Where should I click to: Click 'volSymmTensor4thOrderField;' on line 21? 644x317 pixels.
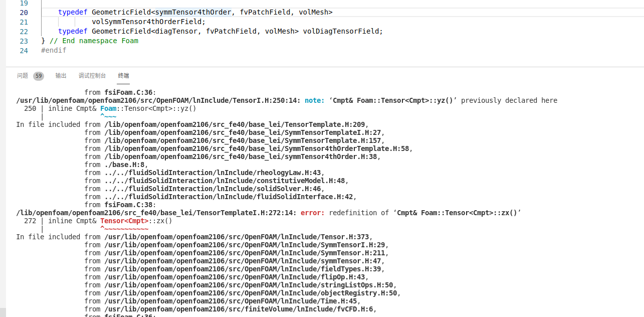point(149,22)
